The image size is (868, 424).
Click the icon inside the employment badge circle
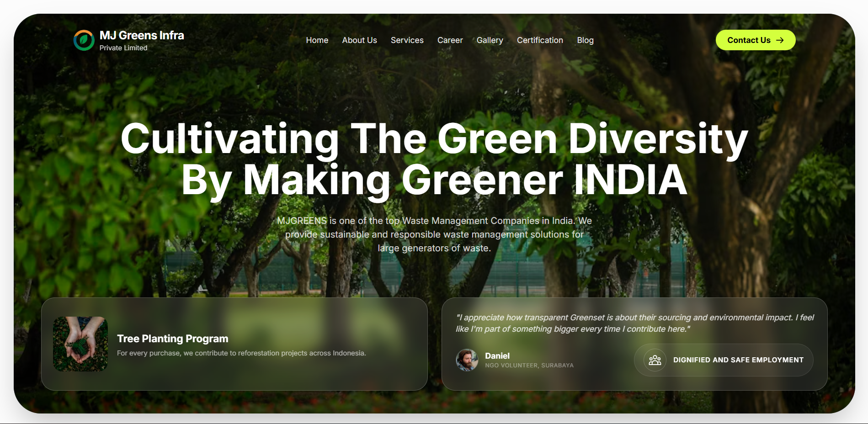click(x=655, y=360)
